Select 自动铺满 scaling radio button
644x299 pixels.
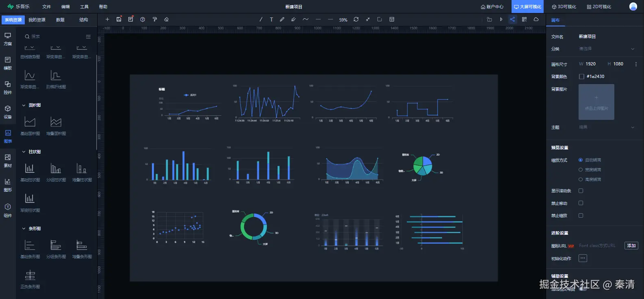[x=581, y=160]
